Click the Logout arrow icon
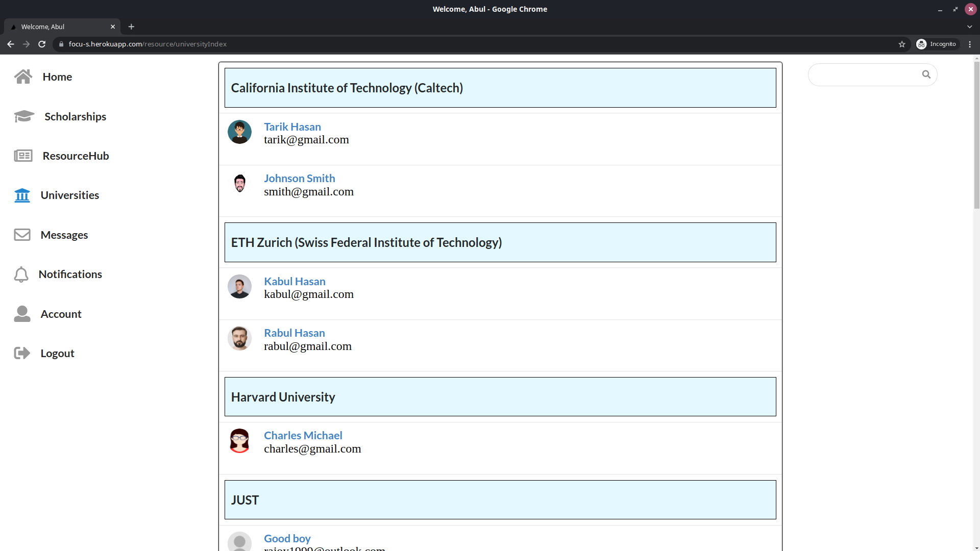This screenshot has height=551, width=980. click(22, 353)
